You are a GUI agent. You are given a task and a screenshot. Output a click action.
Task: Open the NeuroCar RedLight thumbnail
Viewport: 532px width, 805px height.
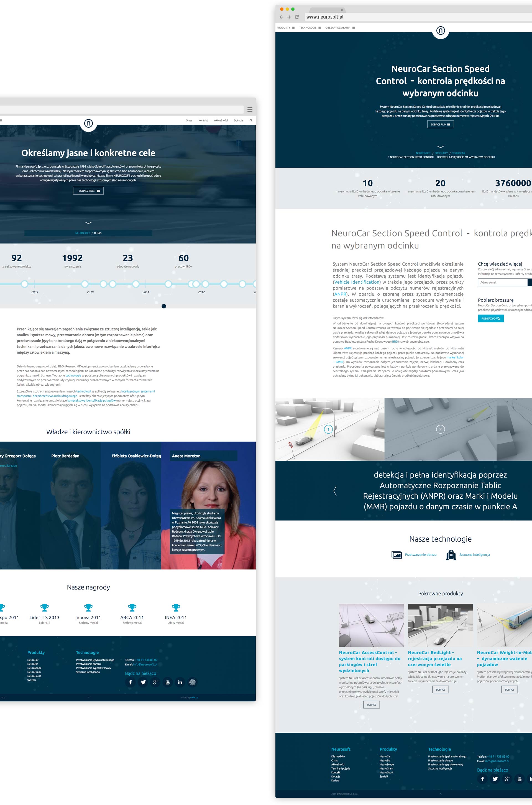[440, 625]
